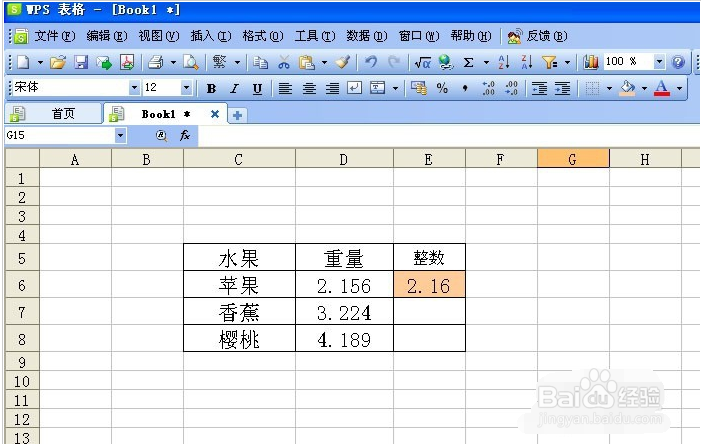Increase decimal places
Viewport: 701px width, 444px height.
(x=489, y=88)
